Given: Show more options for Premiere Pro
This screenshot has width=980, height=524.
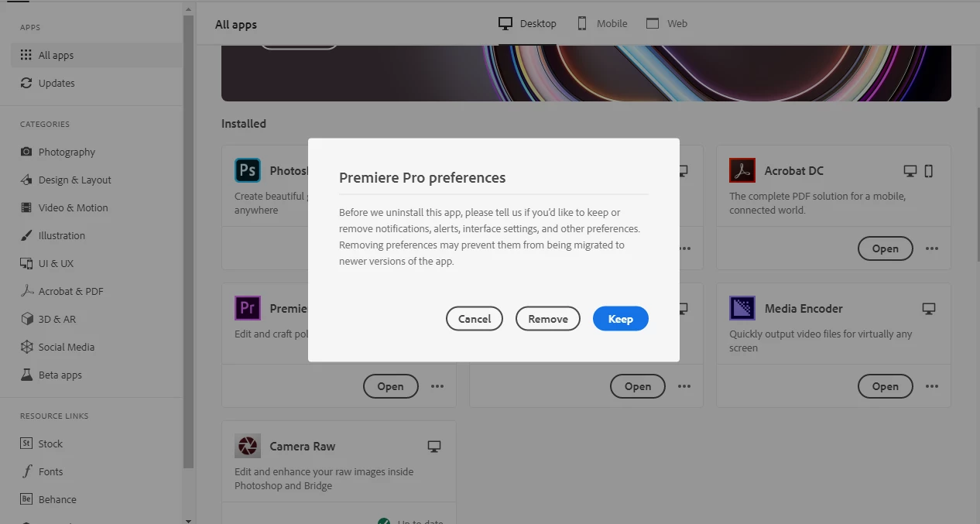Looking at the screenshot, I should point(437,386).
